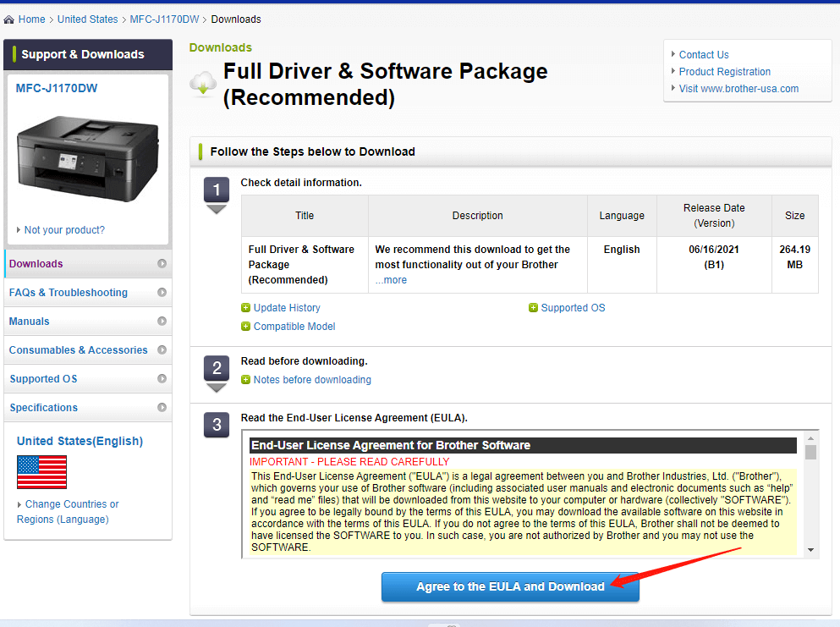Click the 'MFC-J1170DW' sidebar product name
Viewport: 840px width, 627px height.
(x=57, y=88)
